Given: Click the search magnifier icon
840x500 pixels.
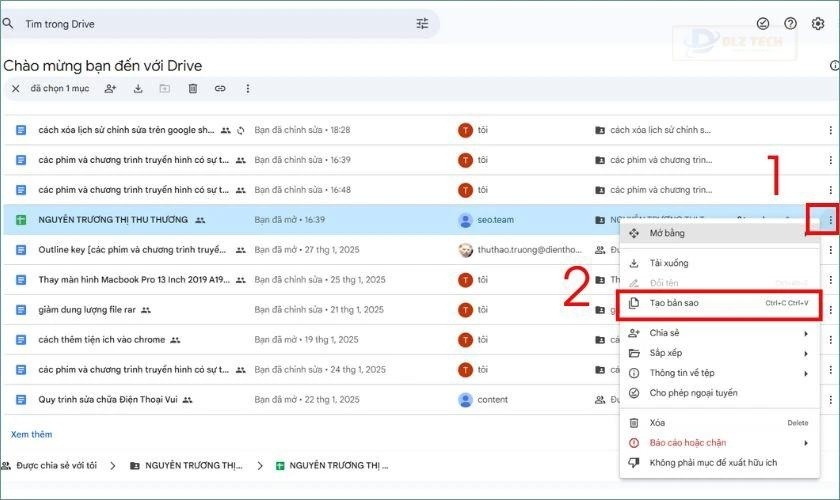Looking at the screenshot, I should tap(8, 24).
